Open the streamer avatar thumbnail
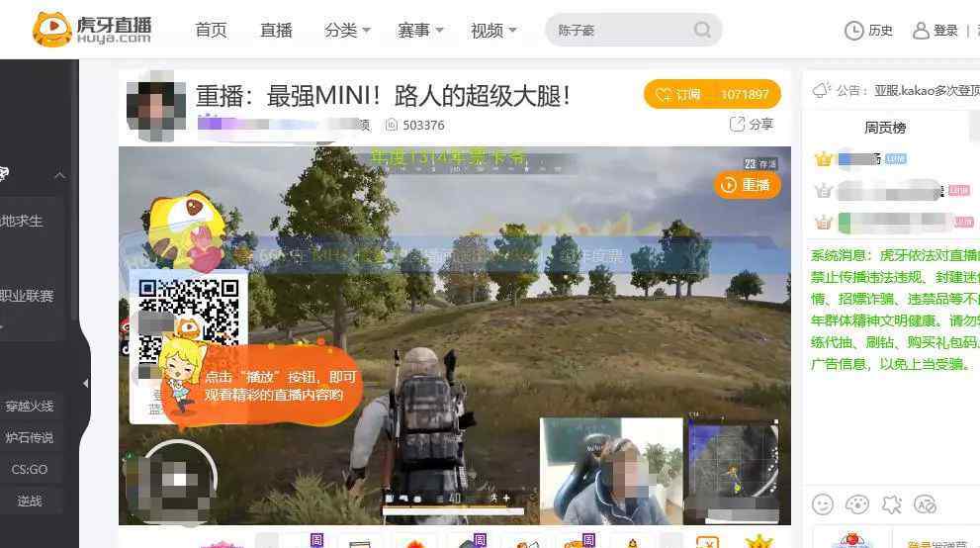 [155, 107]
